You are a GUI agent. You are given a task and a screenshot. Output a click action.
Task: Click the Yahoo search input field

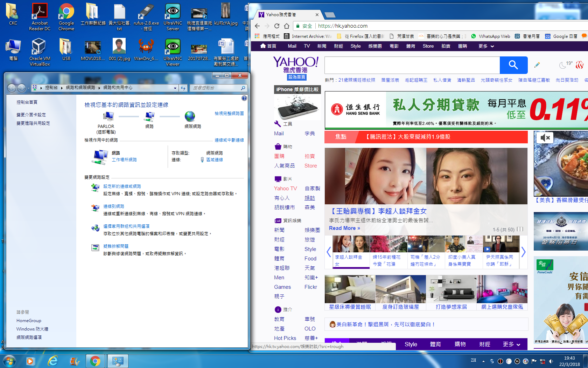(x=412, y=65)
